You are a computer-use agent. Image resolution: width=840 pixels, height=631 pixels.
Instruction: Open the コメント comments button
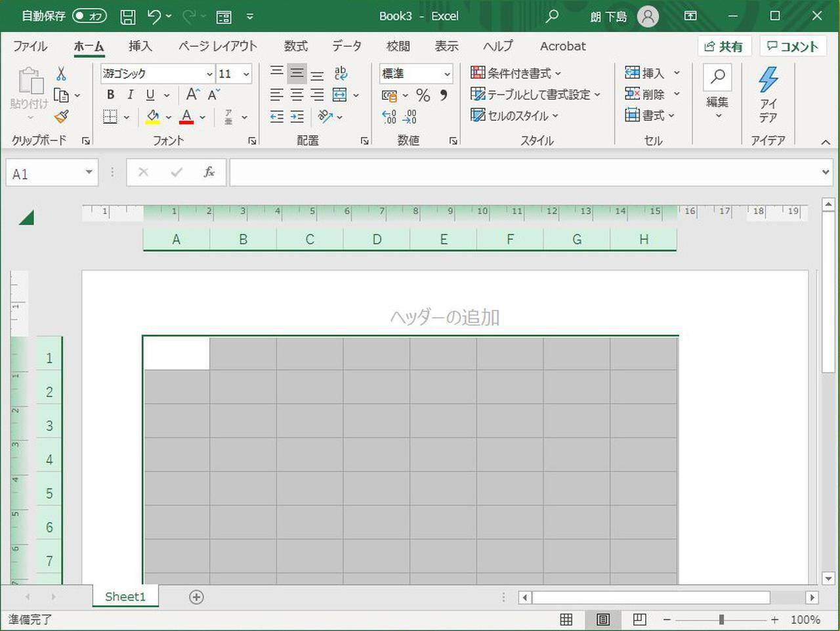coord(792,46)
